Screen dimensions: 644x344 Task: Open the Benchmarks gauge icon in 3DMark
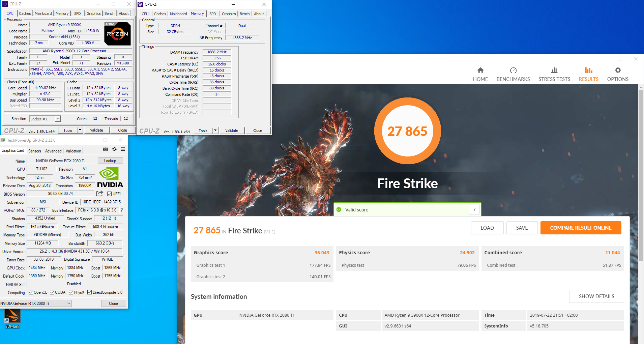(513, 70)
